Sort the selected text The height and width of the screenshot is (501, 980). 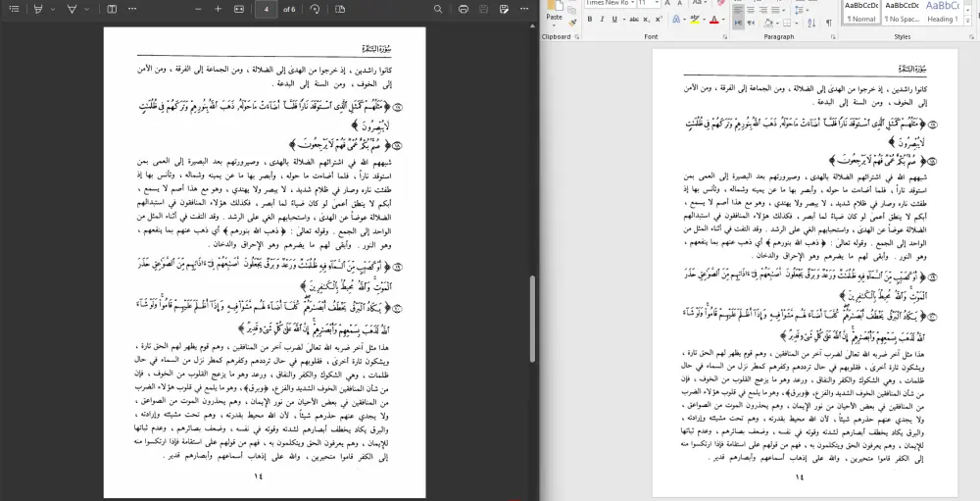811,23
